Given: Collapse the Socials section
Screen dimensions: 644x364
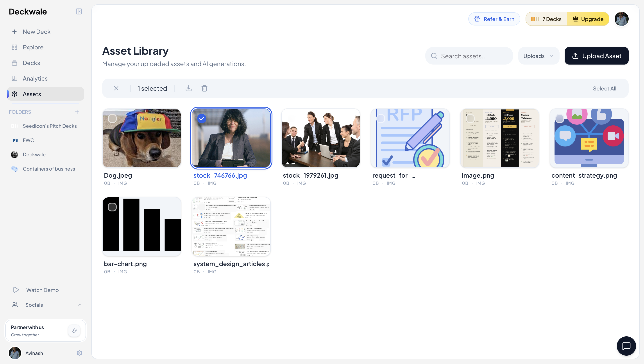Looking at the screenshot, I should (80, 305).
